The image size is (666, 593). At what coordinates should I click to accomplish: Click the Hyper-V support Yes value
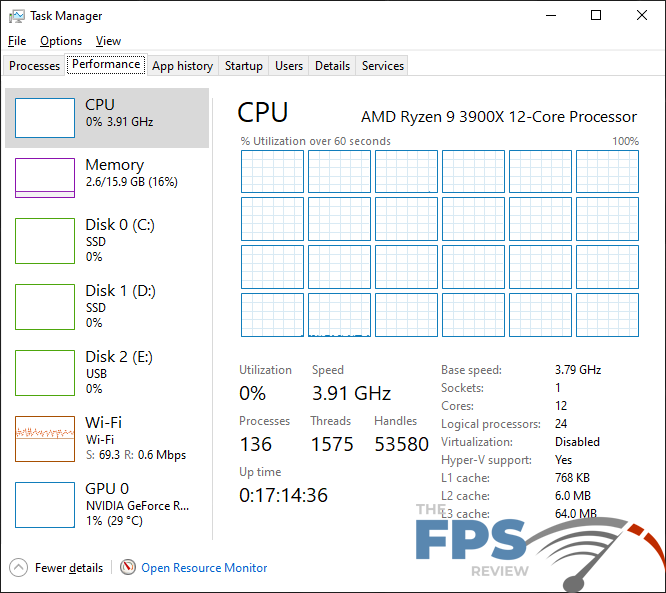tap(564, 460)
